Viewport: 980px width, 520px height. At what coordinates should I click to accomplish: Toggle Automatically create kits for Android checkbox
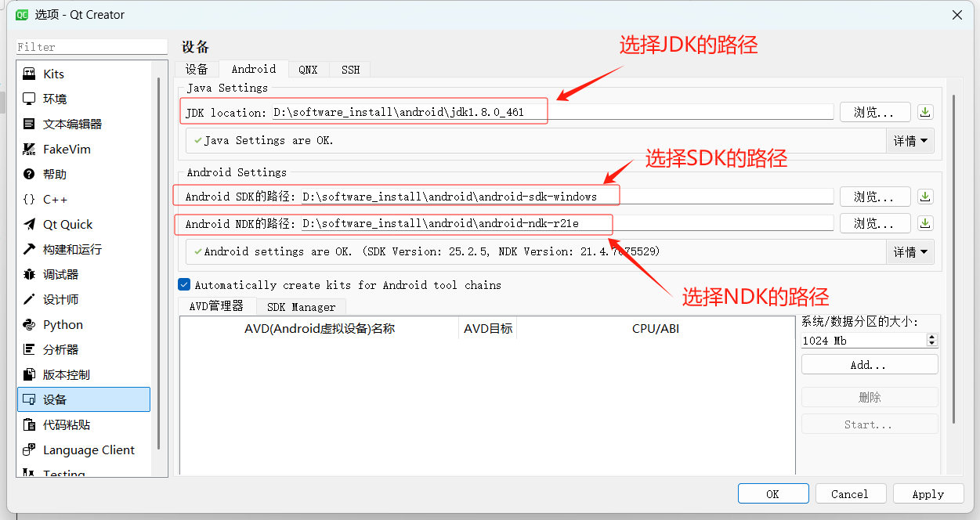click(x=184, y=284)
